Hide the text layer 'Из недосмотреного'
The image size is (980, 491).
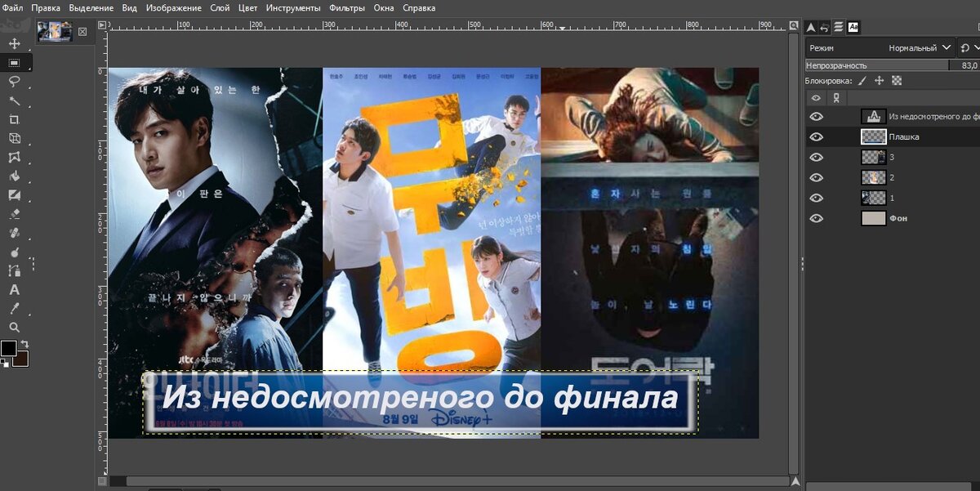(816, 117)
